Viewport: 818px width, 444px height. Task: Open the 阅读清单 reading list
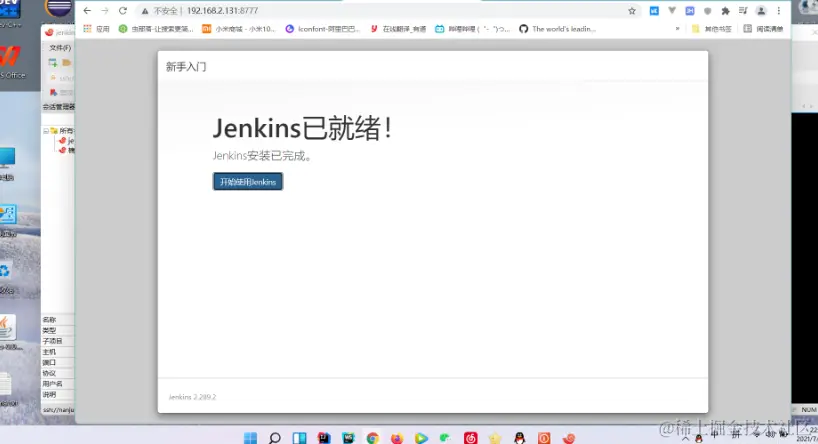763,29
